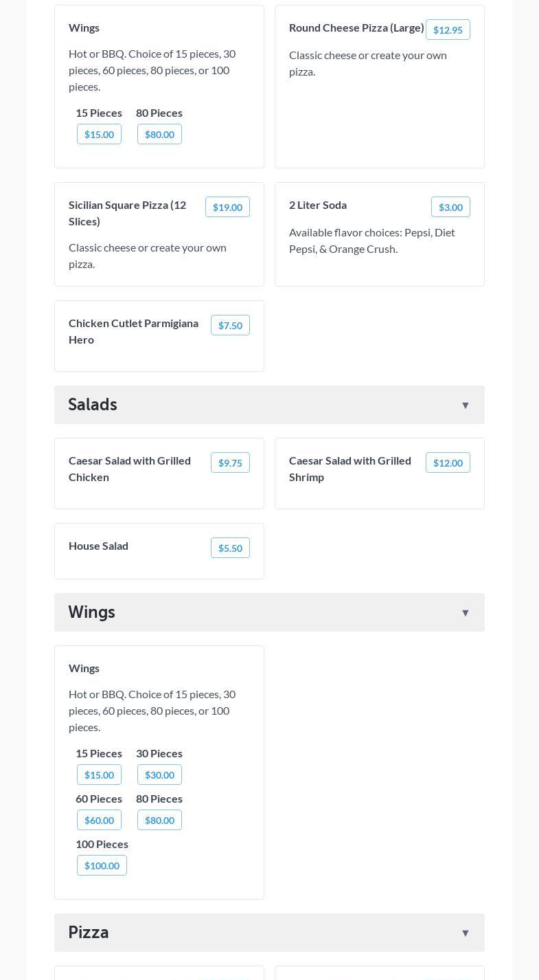Collapse the Wings section arrow
Viewport: 539px width, 980px height.
click(465, 613)
